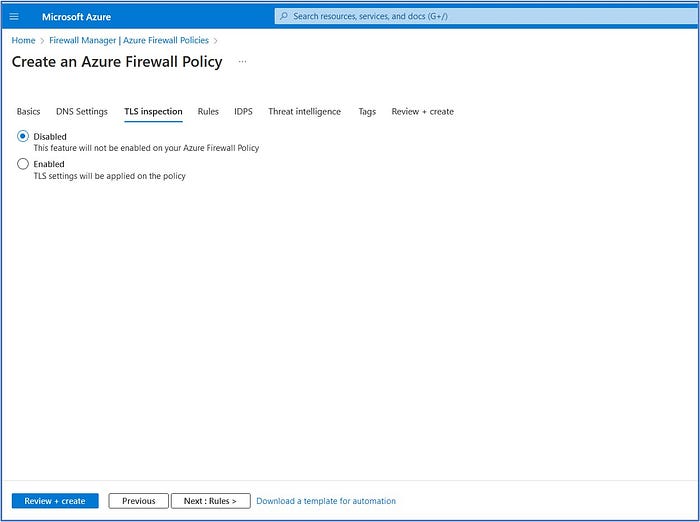Image resolution: width=700 pixels, height=522 pixels.
Task: Go to the Home breadcrumb
Action: click(23, 40)
